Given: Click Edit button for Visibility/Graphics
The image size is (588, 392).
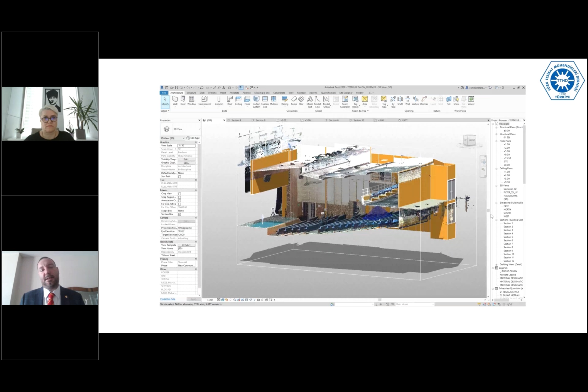Looking at the screenshot, I should point(186,159).
